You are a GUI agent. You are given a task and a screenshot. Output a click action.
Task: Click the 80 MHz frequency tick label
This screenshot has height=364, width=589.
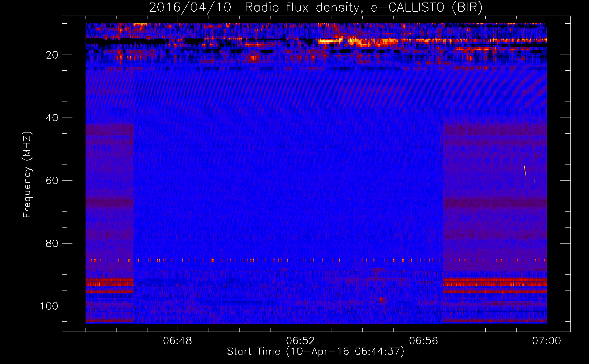[52, 243]
